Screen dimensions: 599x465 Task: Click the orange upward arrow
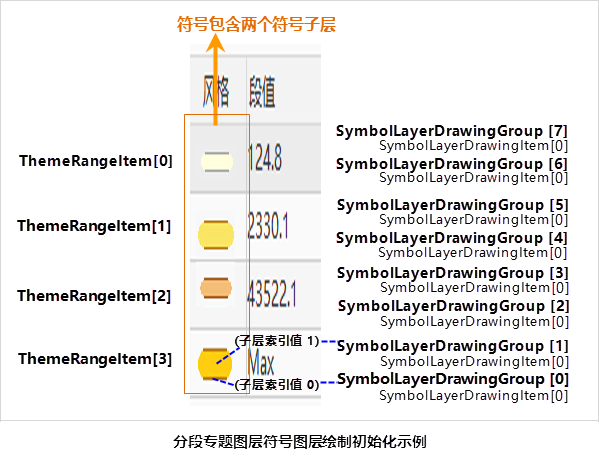point(215,79)
